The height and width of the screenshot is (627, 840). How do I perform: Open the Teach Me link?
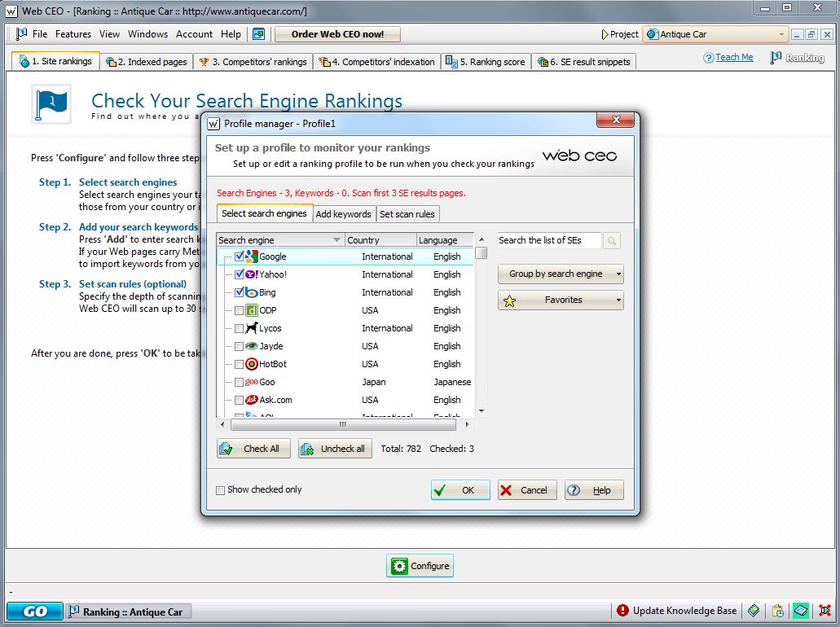pos(734,57)
